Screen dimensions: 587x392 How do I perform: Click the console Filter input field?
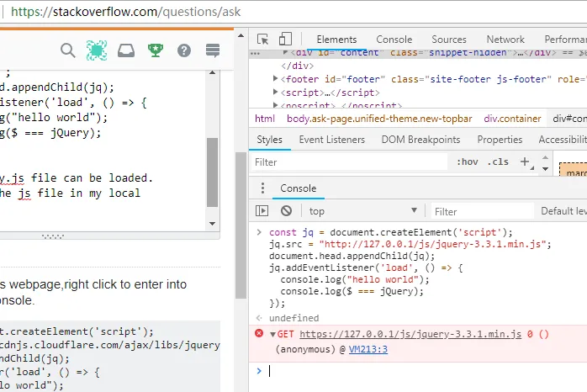(x=483, y=211)
